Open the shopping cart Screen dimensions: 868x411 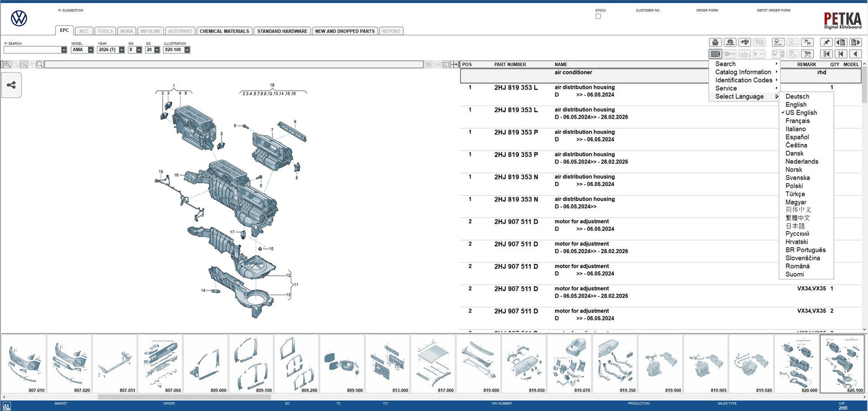tap(807, 53)
